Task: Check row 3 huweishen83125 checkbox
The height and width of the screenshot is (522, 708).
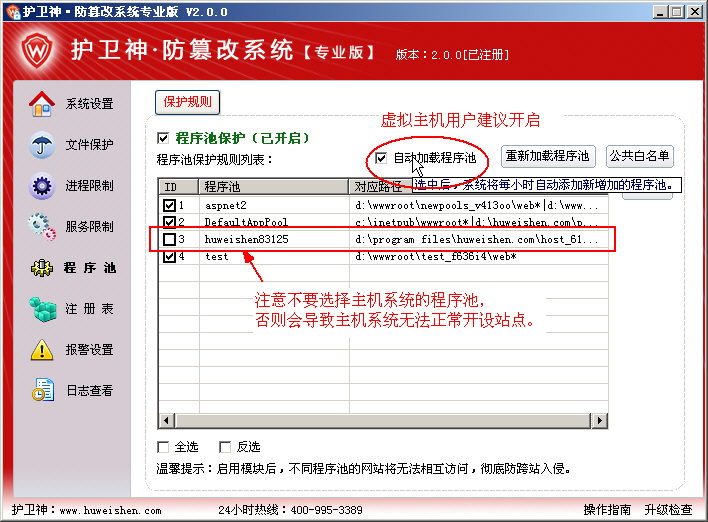Action: (169, 239)
